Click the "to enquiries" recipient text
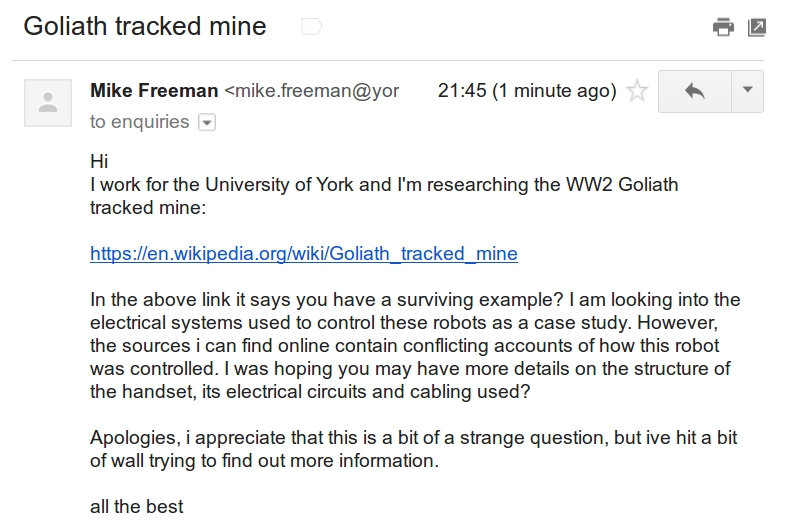The image size is (787, 530). (x=139, y=122)
